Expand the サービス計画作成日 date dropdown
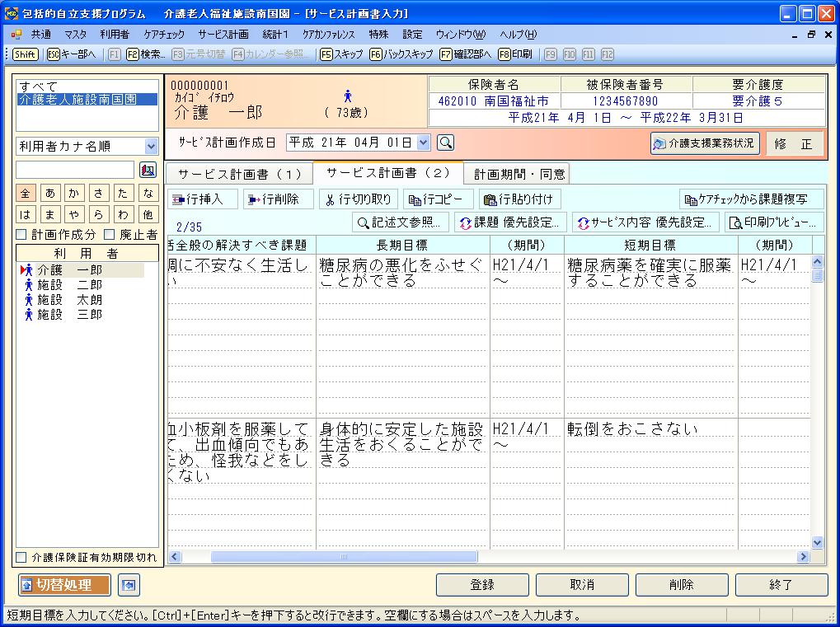The width and height of the screenshot is (840, 627). tap(424, 143)
